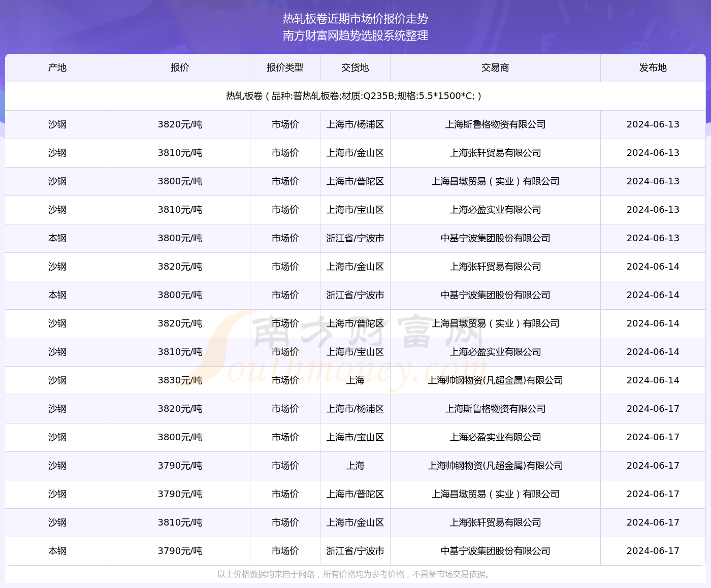Image resolution: width=711 pixels, height=588 pixels.
Task: Select 上海斯鲁格物资有限公司 in the 2024-06-13 row
Action: [x=495, y=124]
